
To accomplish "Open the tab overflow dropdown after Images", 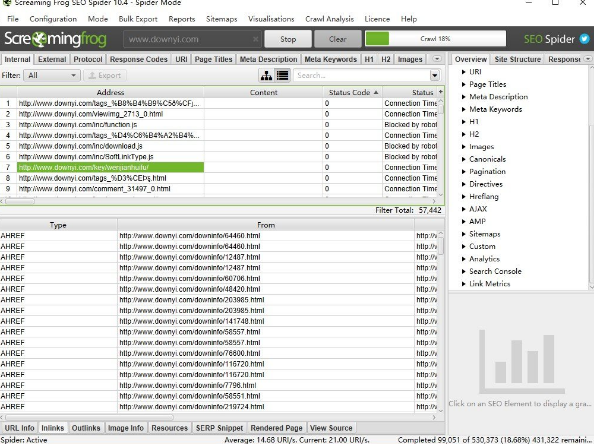I will click(437, 59).
